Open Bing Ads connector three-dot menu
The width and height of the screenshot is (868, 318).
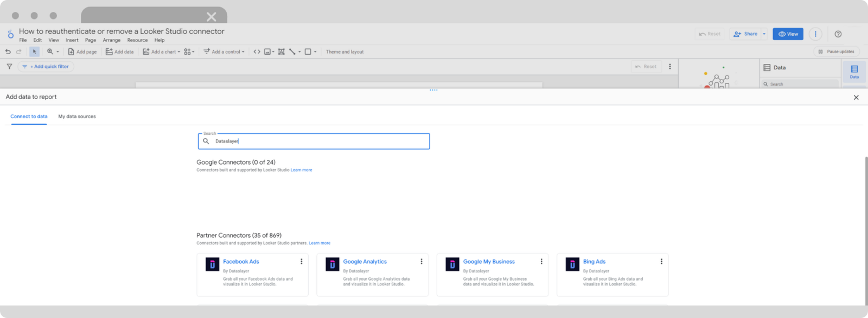point(661,261)
